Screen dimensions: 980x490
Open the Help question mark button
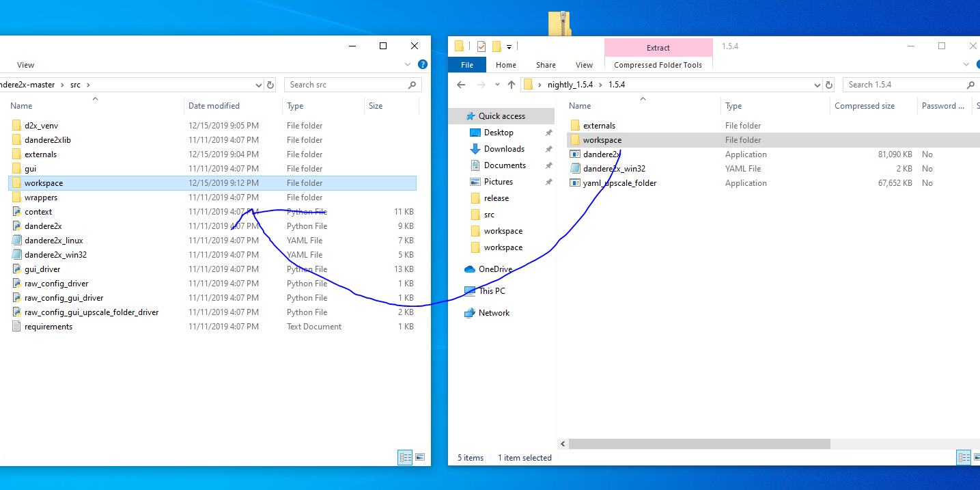[977, 64]
